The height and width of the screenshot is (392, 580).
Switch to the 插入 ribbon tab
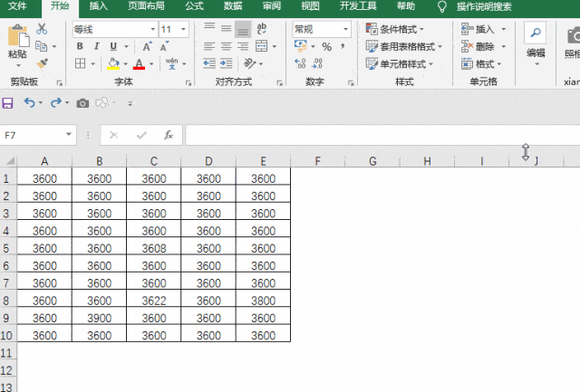[x=99, y=6]
